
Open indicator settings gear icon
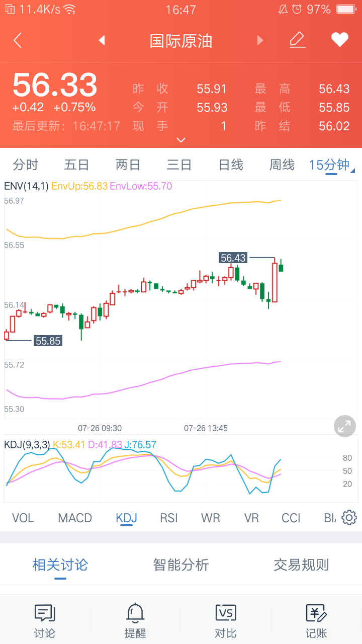(349, 518)
